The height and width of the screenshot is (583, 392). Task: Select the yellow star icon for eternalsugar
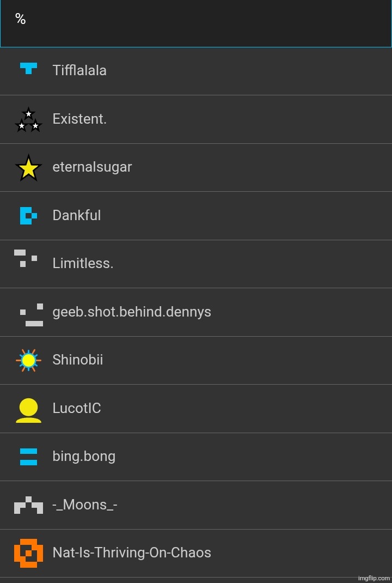click(x=28, y=168)
